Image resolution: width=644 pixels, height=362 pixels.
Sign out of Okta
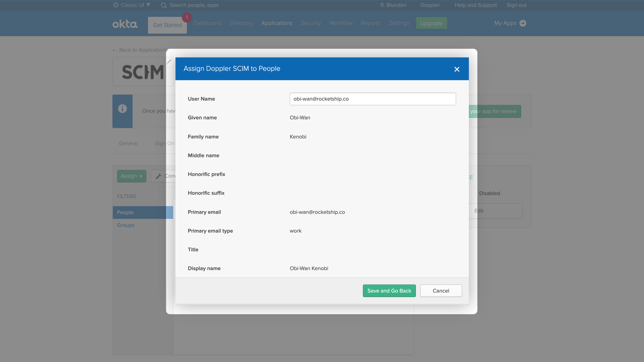pos(516,5)
